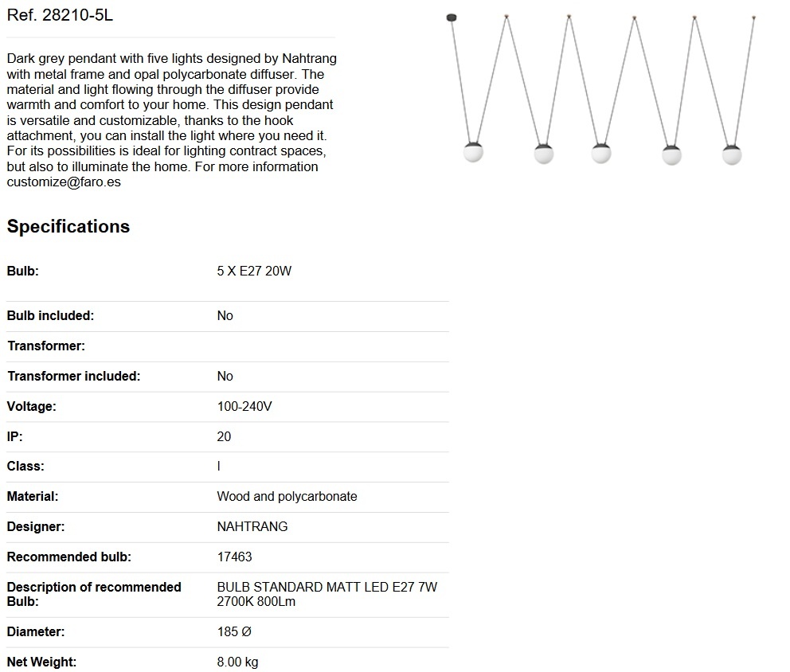Click the Diameter value 185 Ø
Viewport: 790px width, 672px height.
pyautogui.click(x=234, y=631)
